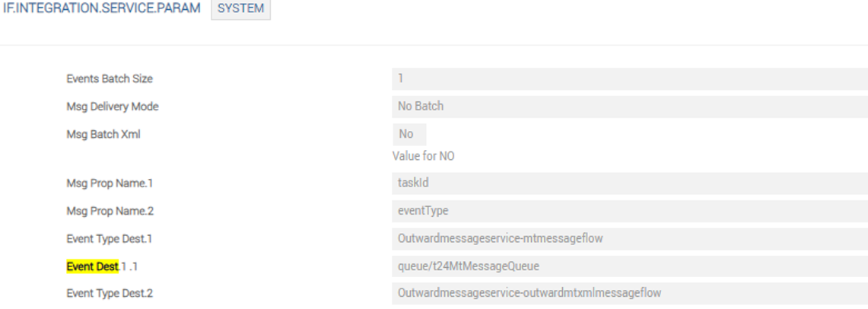
Task: Open the Msg Delivery Mode No Batch field
Action: 629,107
